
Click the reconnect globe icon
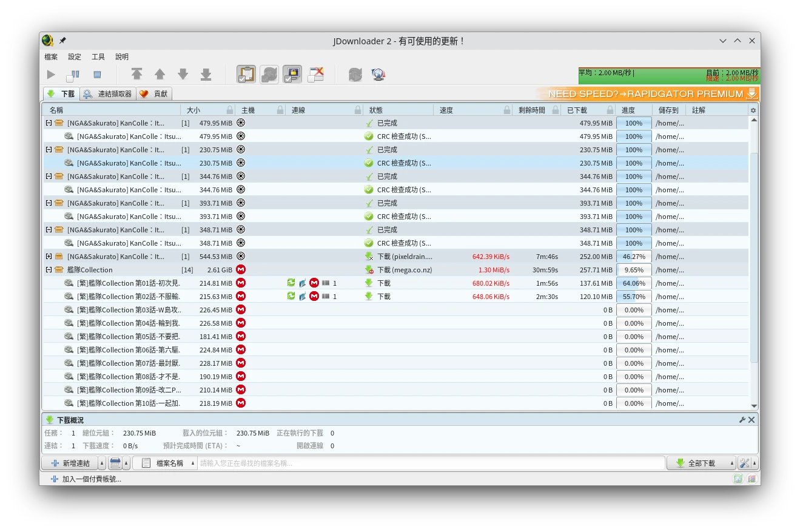[378, 75]
